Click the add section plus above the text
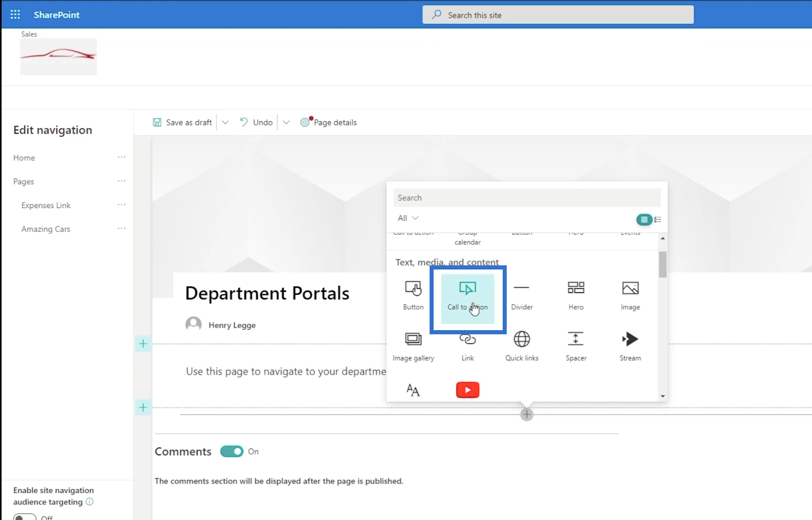Screen dimensions: 812x520 (x=143, y=344)
